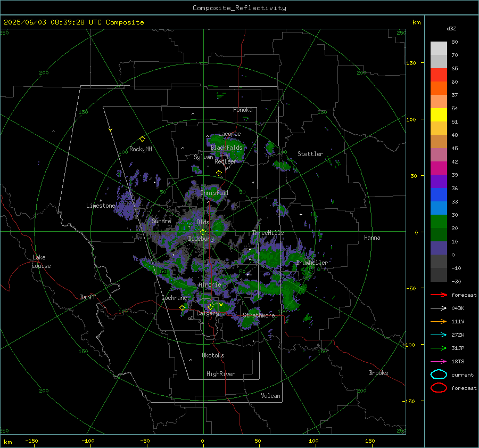Click the Composite_Reflectivity title text
The height and width of the screenshot is (448, 479).
[240, 8]
